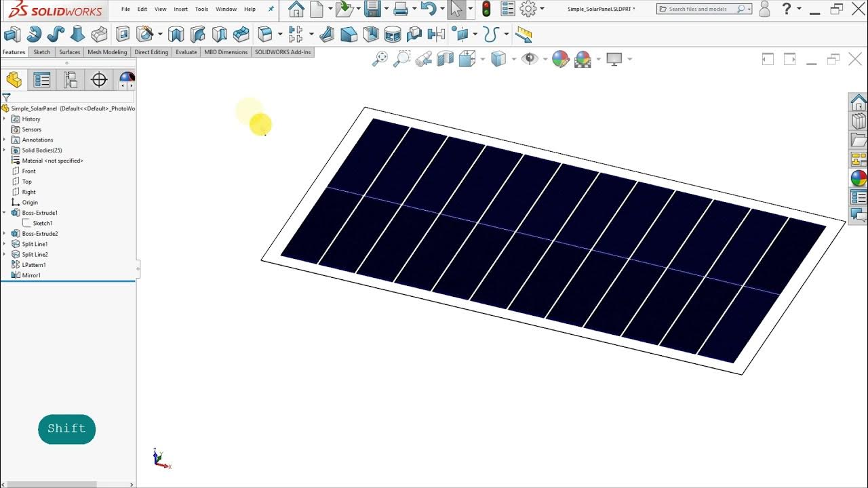The width and height of the screenshot is (868, 488).
Task: Expand the Boss-Extrude2 feature
Action: coord(4,234)
